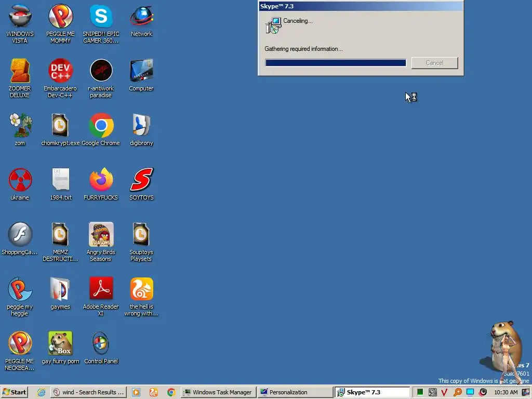Select the SOYTOYS icon

tap(141, 184)
